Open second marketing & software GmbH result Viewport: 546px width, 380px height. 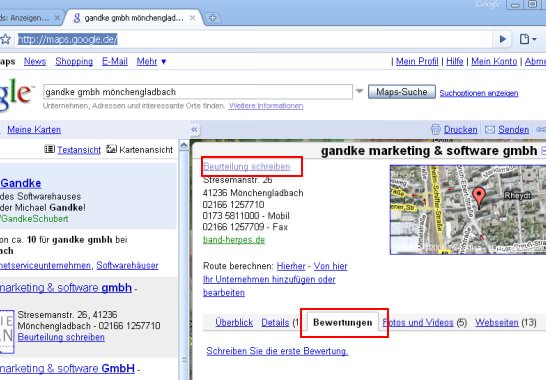click(x=67, y=368)
